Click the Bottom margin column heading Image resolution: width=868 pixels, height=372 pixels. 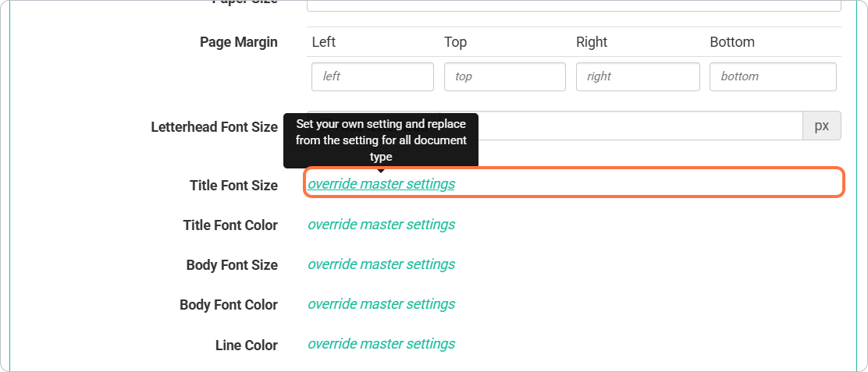(x=732, y=42)
